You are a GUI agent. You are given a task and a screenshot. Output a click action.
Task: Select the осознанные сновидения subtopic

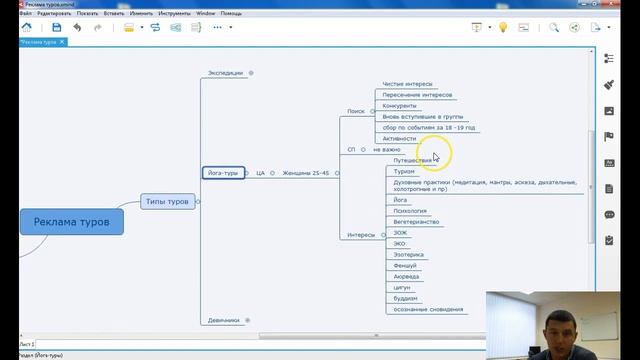428,309
